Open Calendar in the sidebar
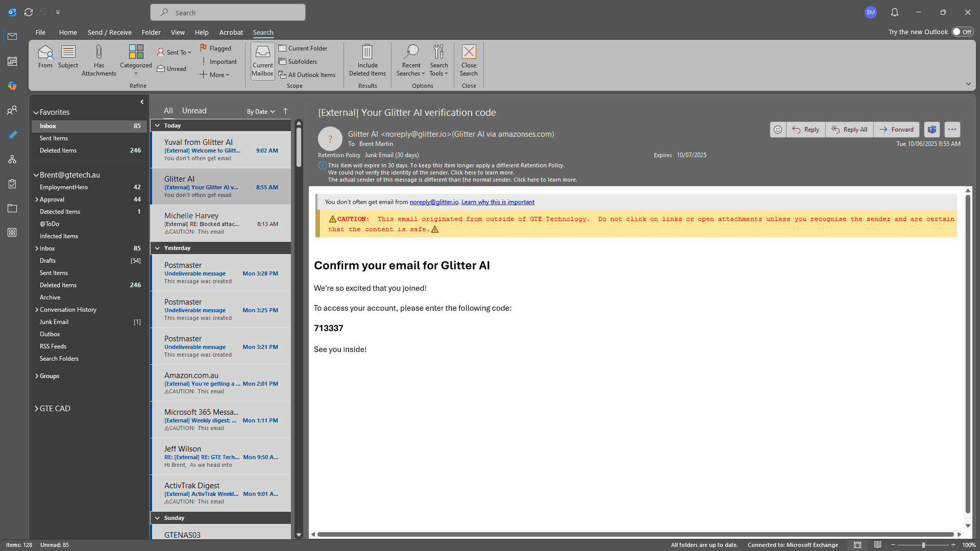The height and width of the screenshot is (551, 980). [x=12, y=61]
